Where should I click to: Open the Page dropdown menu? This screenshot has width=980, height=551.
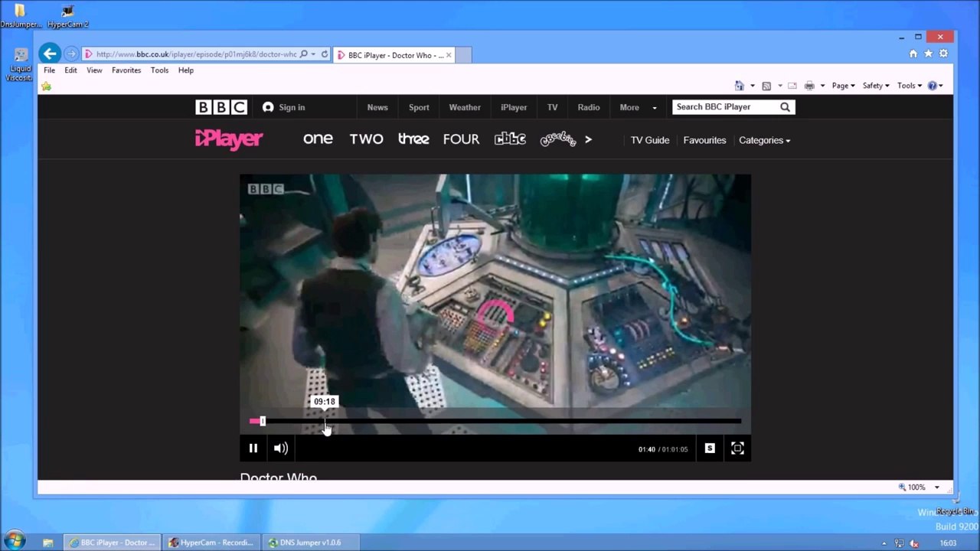(843, 86)
